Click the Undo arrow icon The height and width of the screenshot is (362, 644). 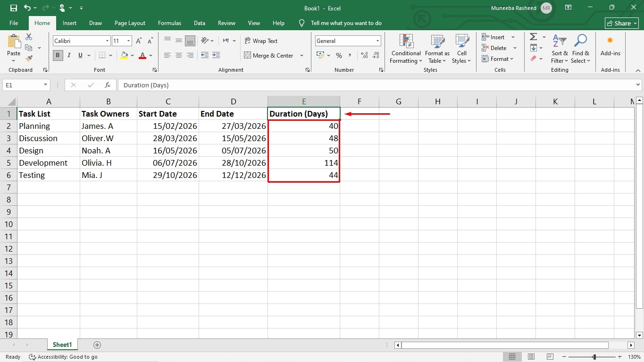point(27,8)
